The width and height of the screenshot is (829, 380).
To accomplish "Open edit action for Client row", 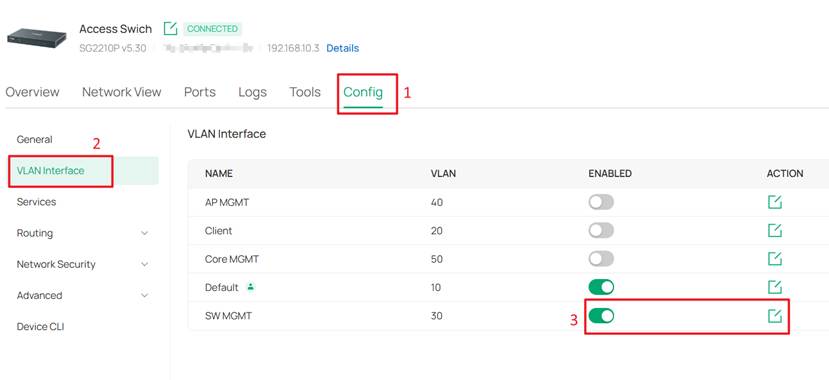I will click(775, 230).
